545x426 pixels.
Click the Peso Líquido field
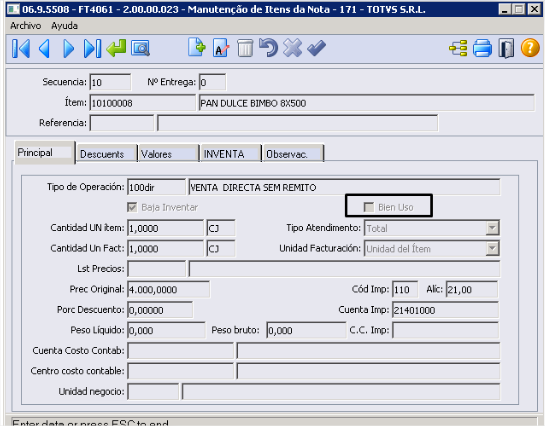point(166,330)
